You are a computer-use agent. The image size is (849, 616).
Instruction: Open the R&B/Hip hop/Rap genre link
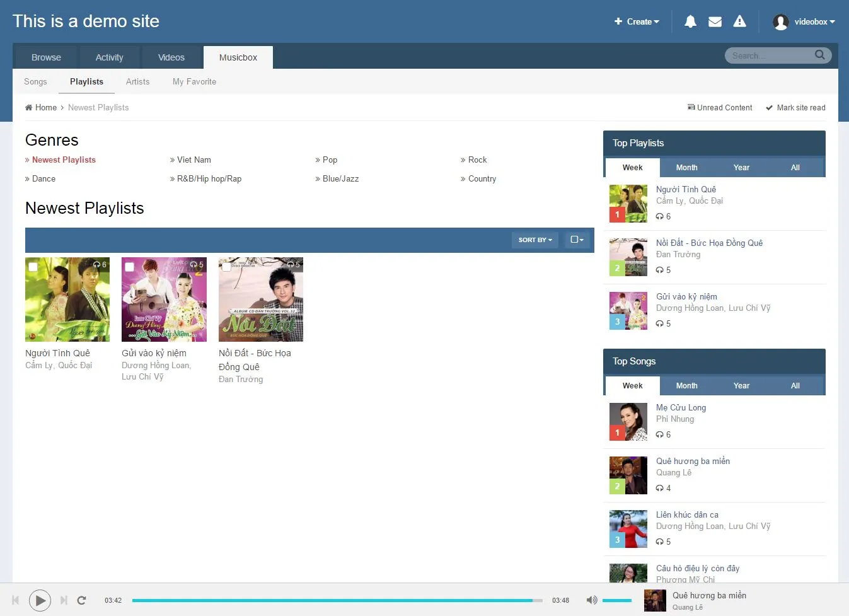tap(209, 179)
